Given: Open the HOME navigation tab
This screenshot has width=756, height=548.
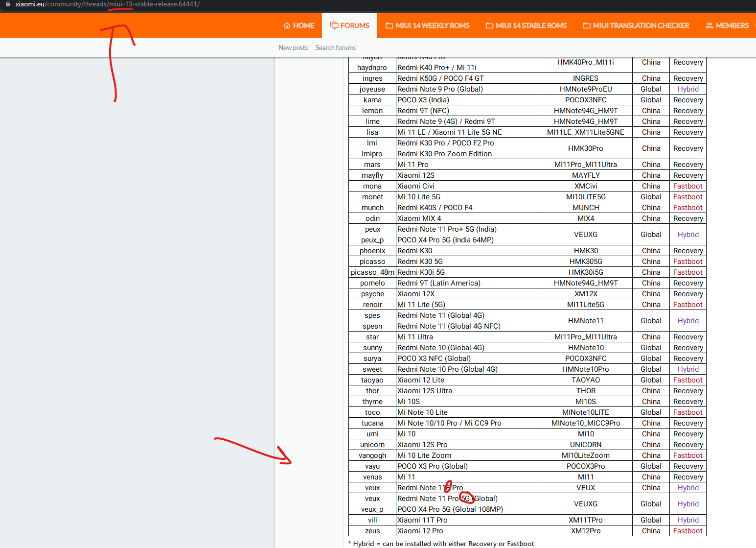Looking at the screenshot, I should [299, 25].
